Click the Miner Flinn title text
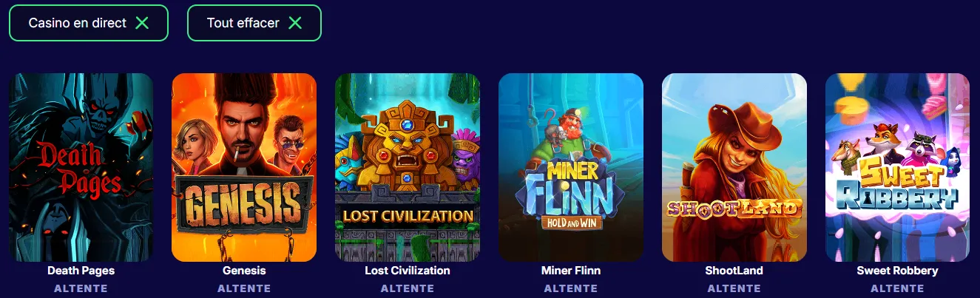Image resolution: width=980 pixels, height=298 pixels. [571, 271]
